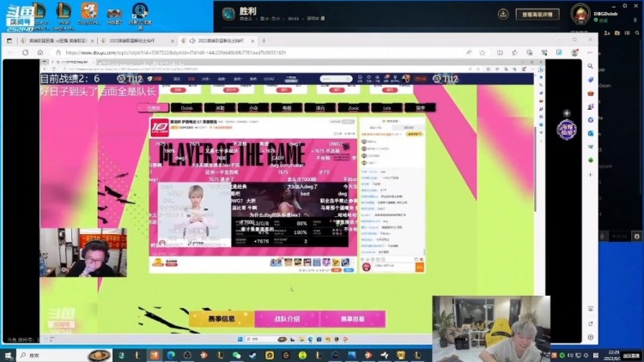Viewport: 644px width, 362px height.
Task: Open the favorites list icon in browser toolbar
Action: click(x=514, y=52)
